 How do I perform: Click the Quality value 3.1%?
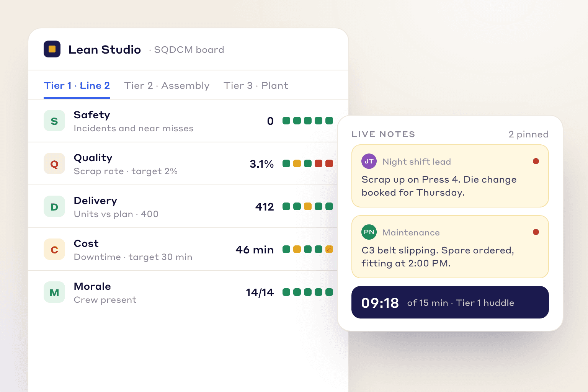point(262,164)
